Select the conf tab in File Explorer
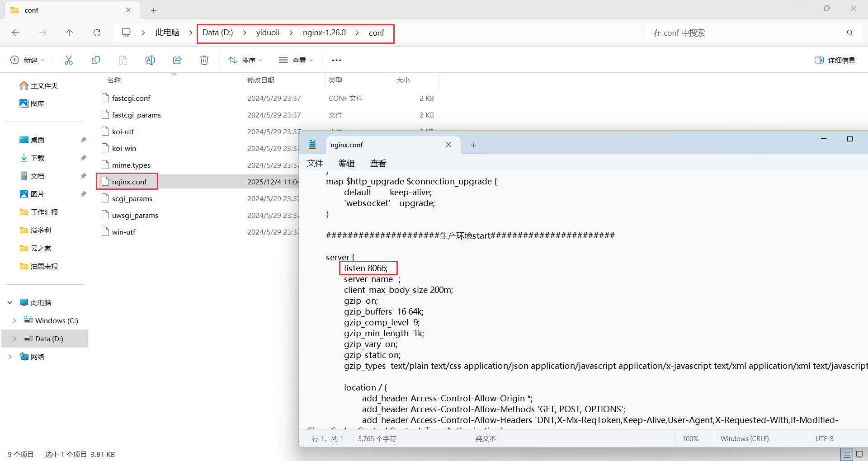The image size is (868, 461). [x=72, y=10]
